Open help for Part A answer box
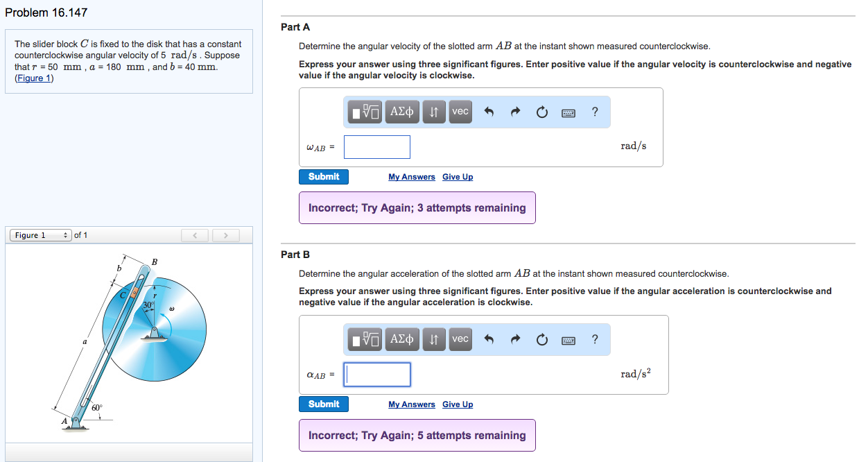 click(x=595, y=112)
